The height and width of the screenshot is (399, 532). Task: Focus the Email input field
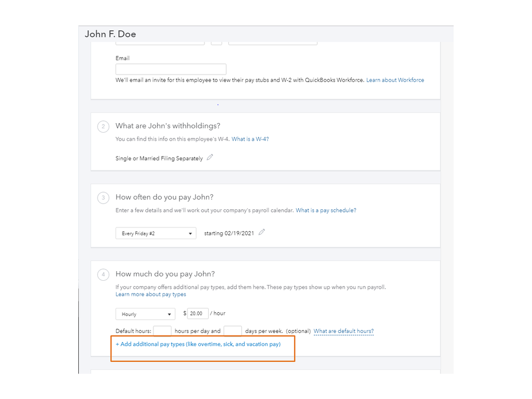pyautogui.click(x=170, y=69)
